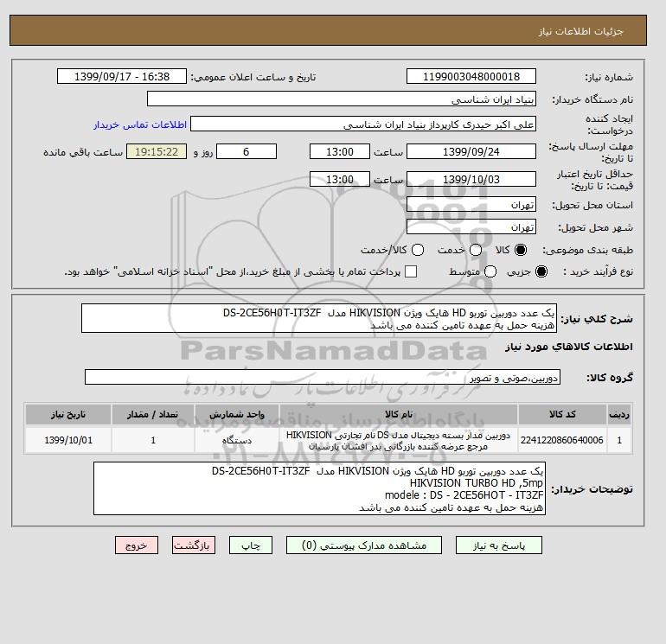The height and width of the screenshot is (644, 666).
Task: Click the quantity cell 1 in table
Action: pos(153,440)
